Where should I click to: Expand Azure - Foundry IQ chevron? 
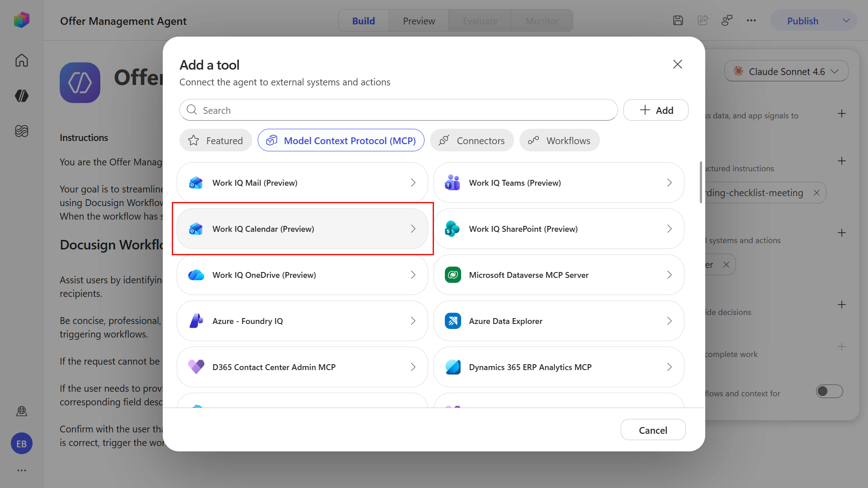[x=413, y=321]
